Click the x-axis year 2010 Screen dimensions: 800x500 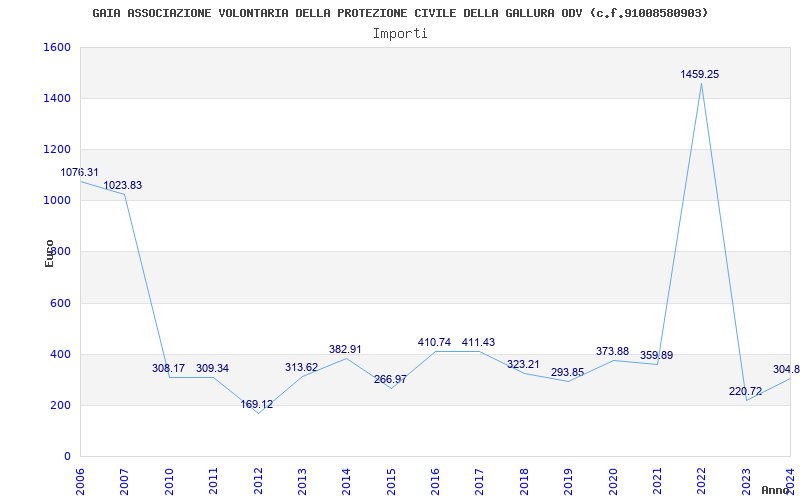pos(169,481)
